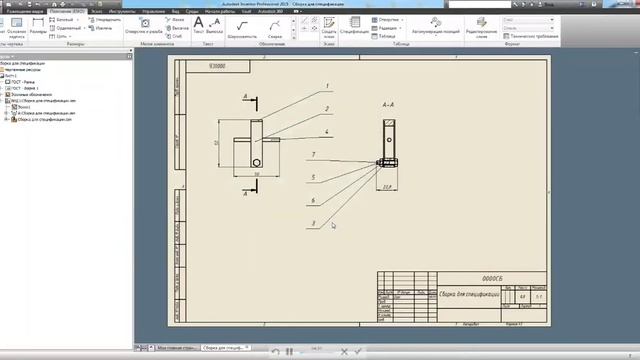Open Отверстие и резьба notes tool
640x360 pixels.
tap(144, 26)
